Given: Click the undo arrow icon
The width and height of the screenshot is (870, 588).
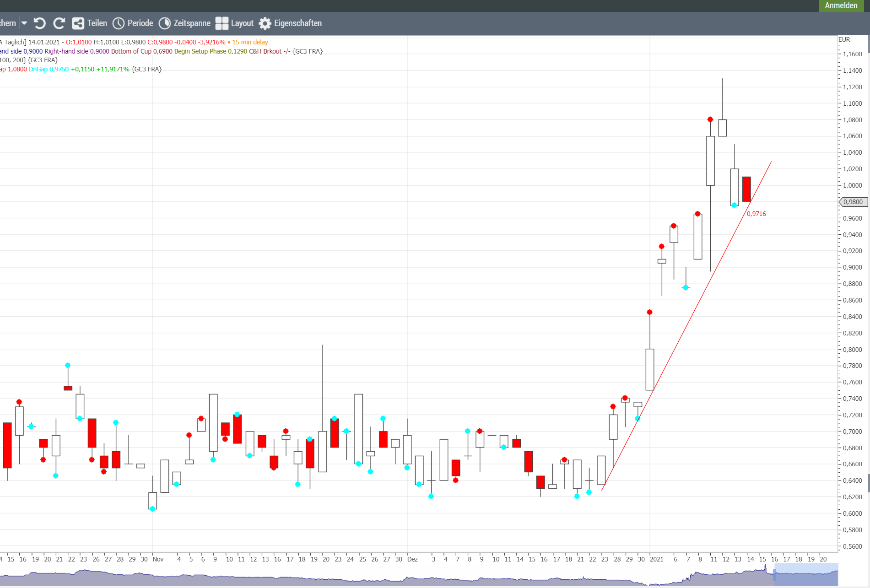Looking at the screenshot, I should tap(40, 23).
